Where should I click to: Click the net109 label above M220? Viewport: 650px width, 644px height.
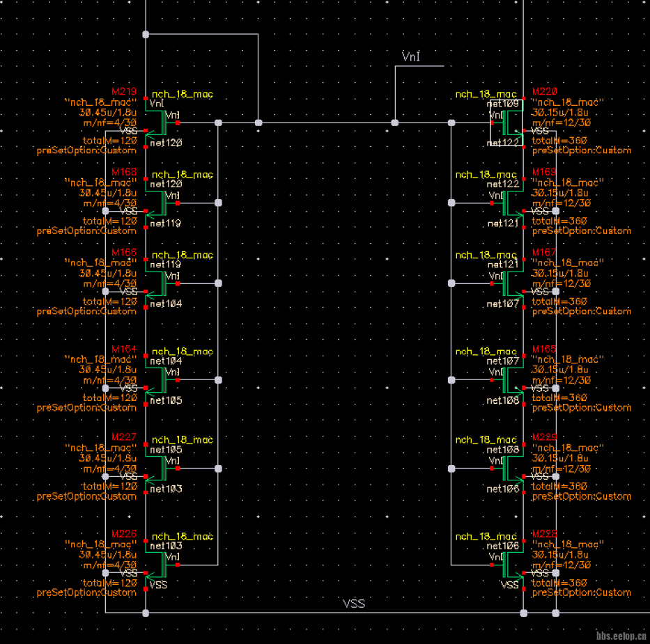click(504, 104)
